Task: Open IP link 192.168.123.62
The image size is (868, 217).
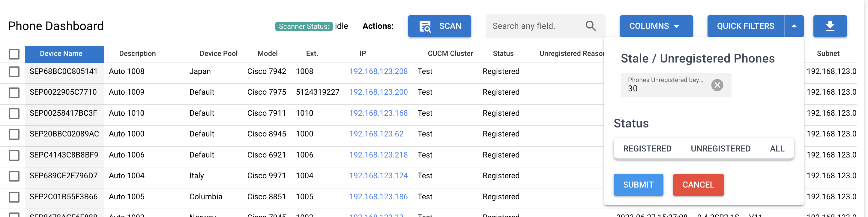Action: (376, 134)
